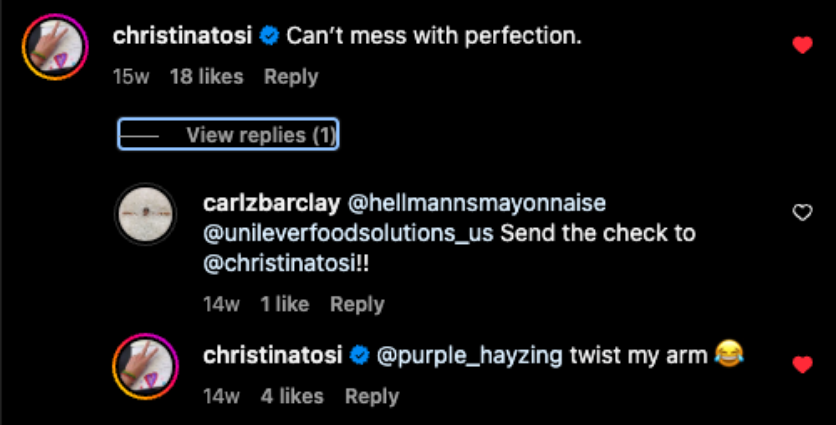Unlike christinatosi's top comment via red heart
Viewport: 836px width, 425px height.
pyautogui.click(x=801, y=45)
